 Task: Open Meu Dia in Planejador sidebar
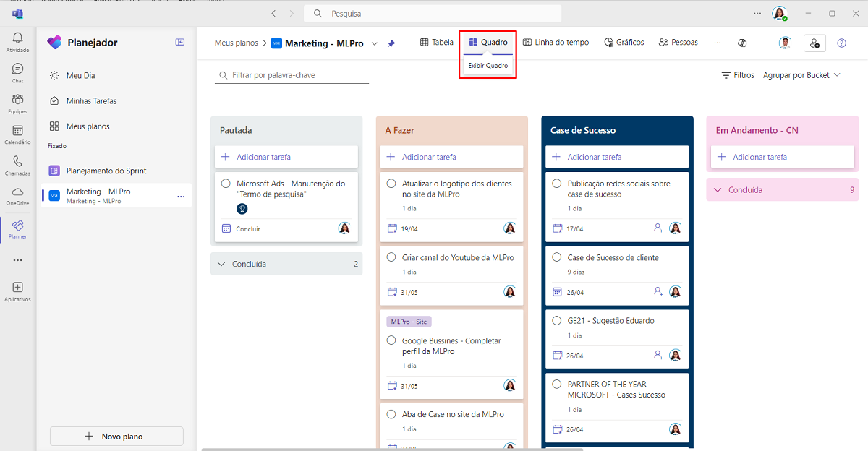pyautogui.click(x=116, y=75)
